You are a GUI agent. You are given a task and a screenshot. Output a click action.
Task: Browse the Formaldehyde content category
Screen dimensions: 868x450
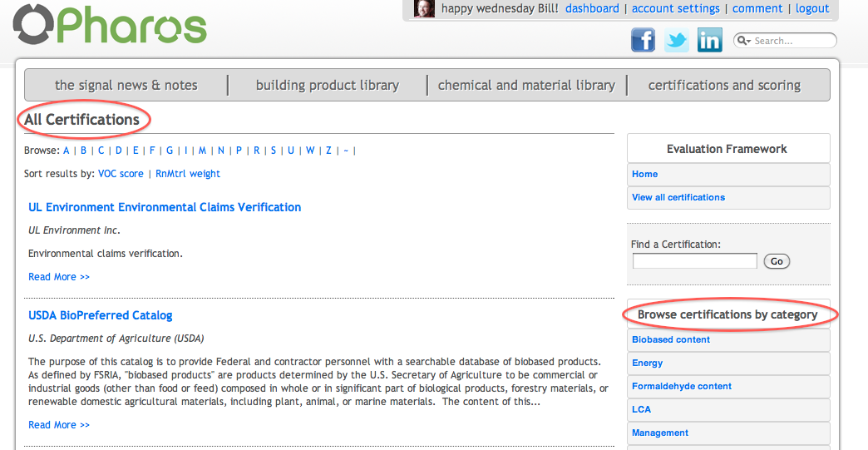pos(682,386)
